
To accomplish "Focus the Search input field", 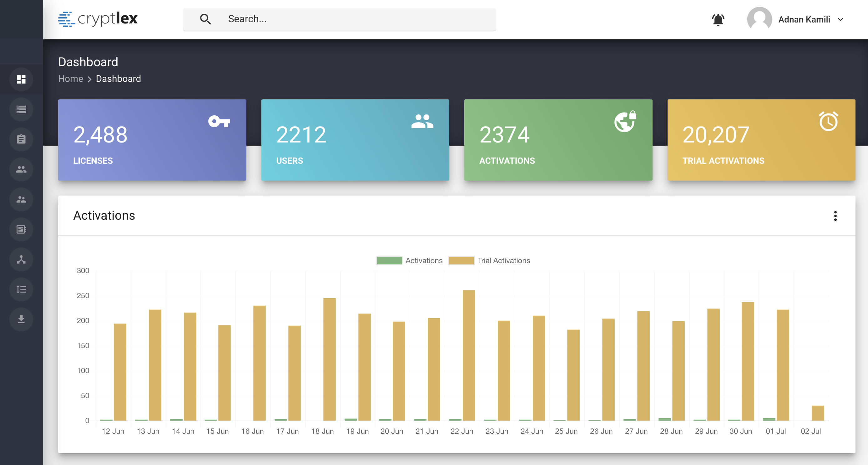I will tap(339, 19).
